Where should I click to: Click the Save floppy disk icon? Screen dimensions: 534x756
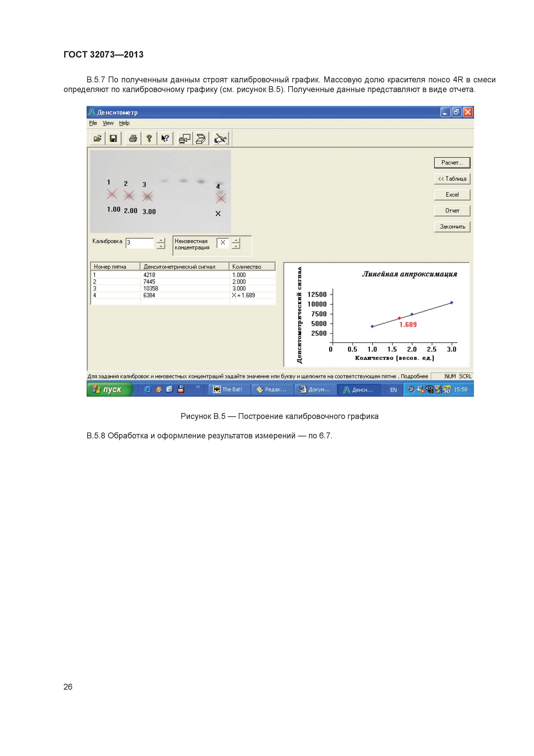[x=113, y=139]
